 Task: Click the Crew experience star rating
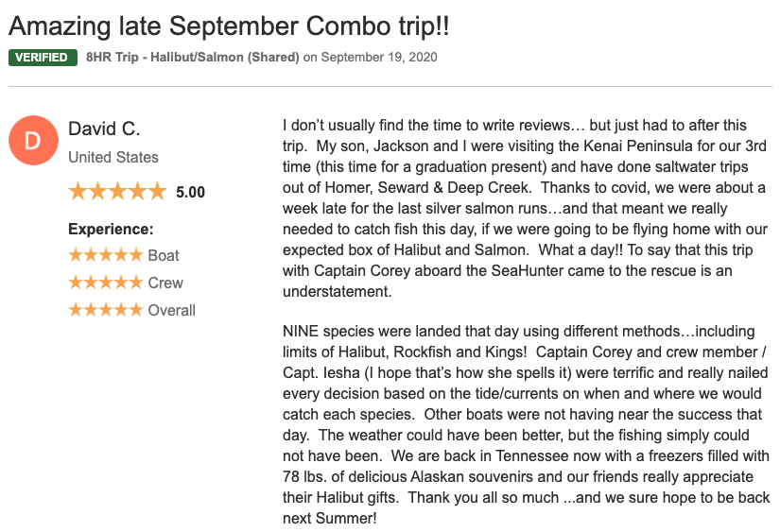106,283
